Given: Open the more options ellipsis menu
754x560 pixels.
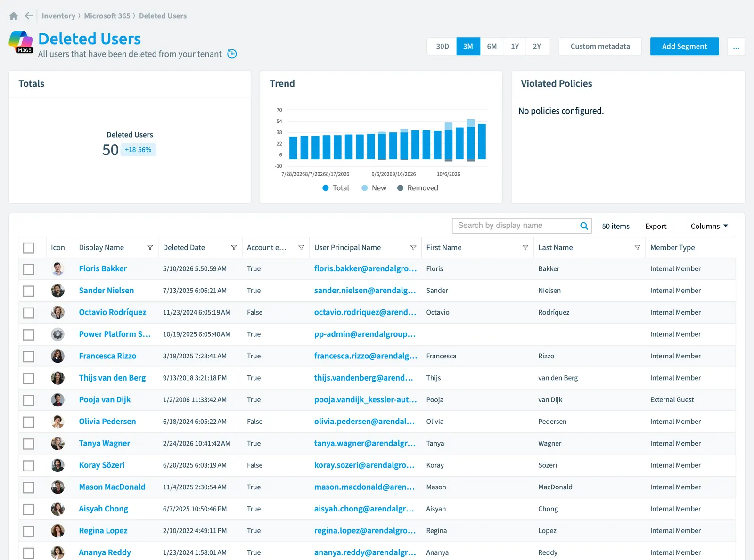Looking at the screenshot, I should (736, 46).
